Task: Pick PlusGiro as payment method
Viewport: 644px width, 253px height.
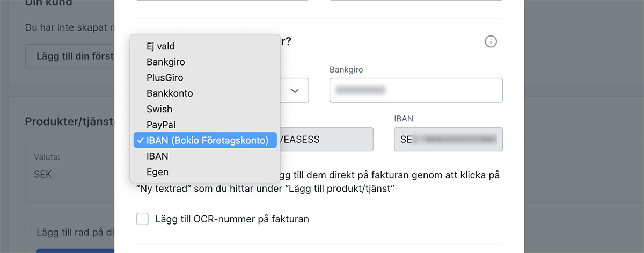Action: point(165,78)
